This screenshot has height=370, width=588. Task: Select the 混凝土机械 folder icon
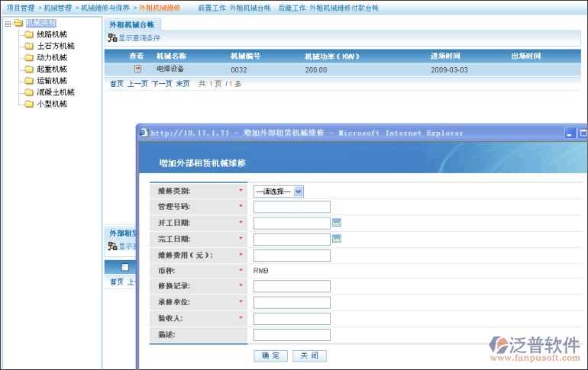(29, 92)
